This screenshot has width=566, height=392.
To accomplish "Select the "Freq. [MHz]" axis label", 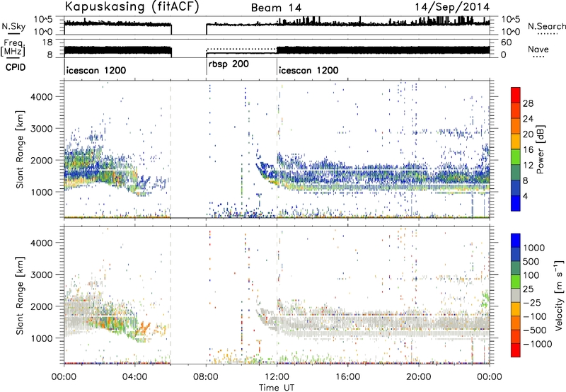I will (13, 47).
